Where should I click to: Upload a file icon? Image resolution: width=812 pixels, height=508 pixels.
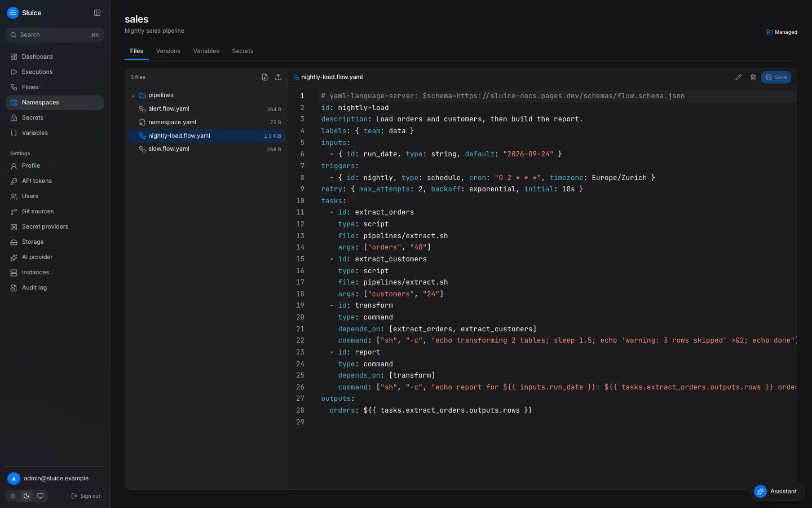(x=278, y=77)
